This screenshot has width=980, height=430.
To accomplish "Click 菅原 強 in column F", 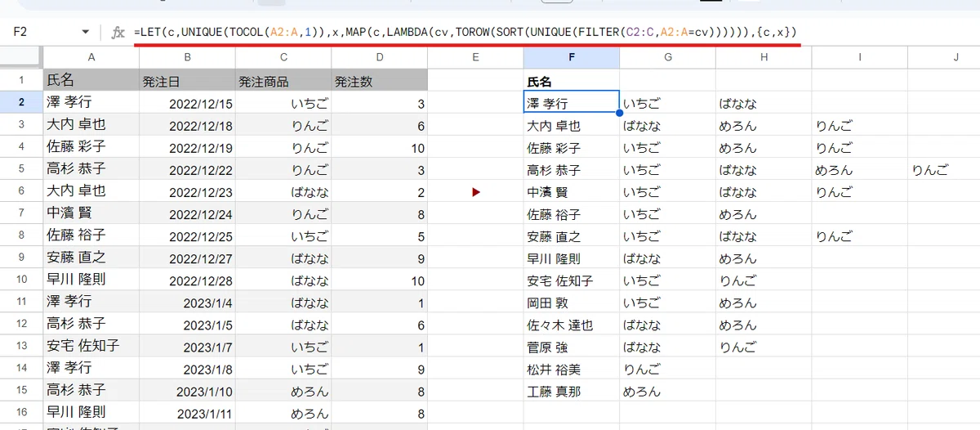I will [571, 347].
